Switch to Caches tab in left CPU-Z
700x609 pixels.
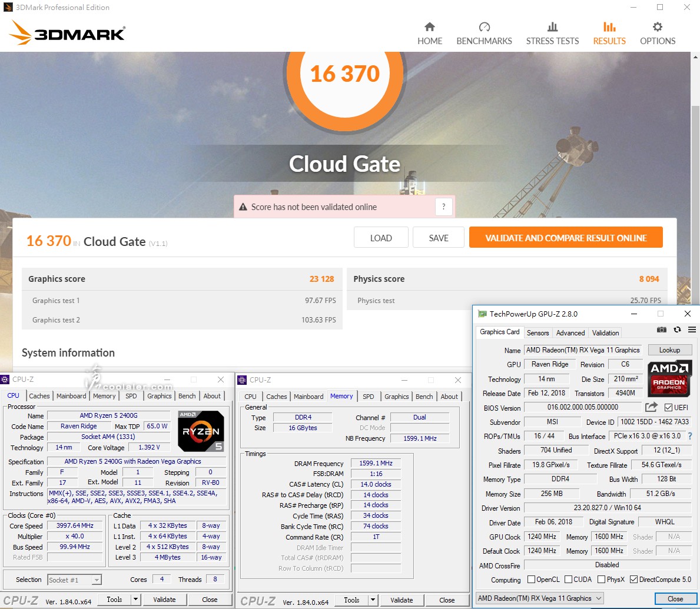(39, 396)
